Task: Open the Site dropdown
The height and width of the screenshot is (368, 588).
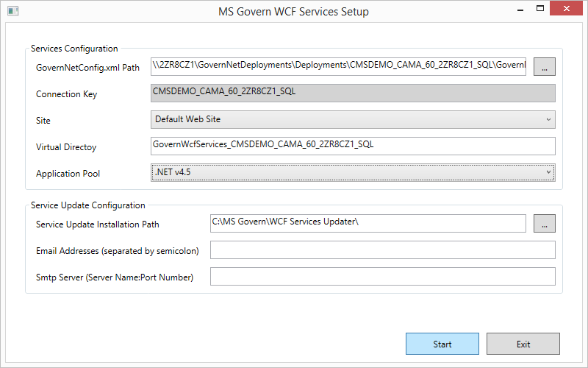Action: tap(353, 119)
